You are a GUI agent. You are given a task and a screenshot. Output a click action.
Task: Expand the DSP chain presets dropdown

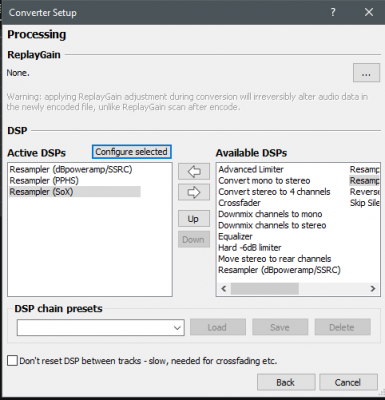(101, 327)
